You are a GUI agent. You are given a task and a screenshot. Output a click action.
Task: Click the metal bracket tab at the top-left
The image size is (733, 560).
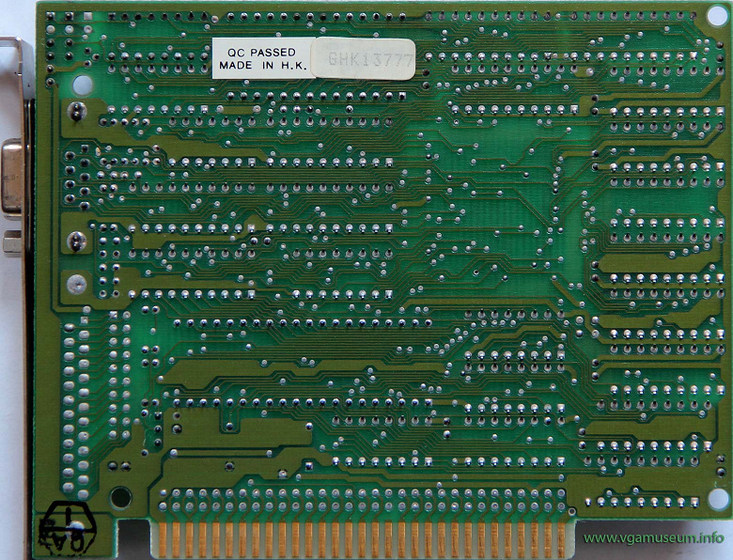[17, 68]
